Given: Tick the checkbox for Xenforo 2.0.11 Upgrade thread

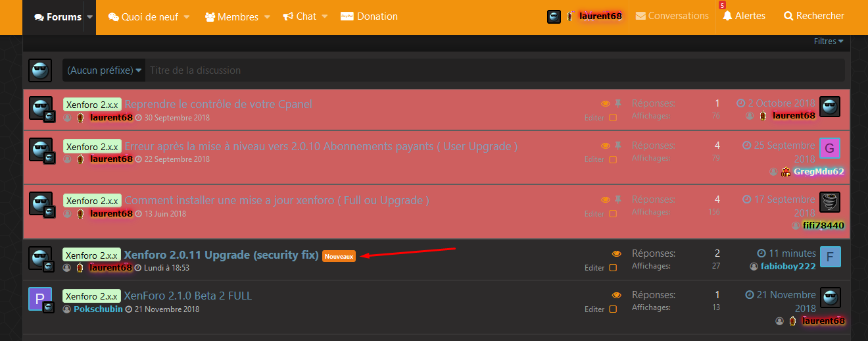Looking at the screenshot, I should (x=613, y=268).
